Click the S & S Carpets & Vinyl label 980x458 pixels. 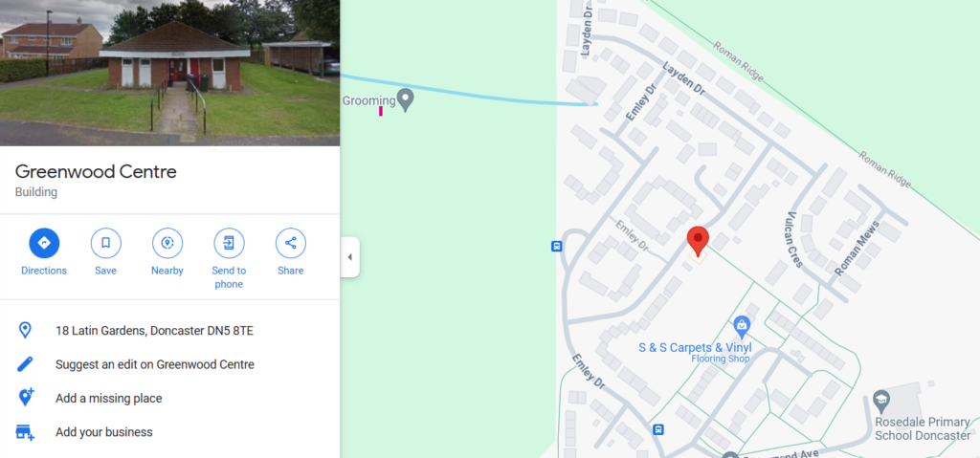(695, 347)
